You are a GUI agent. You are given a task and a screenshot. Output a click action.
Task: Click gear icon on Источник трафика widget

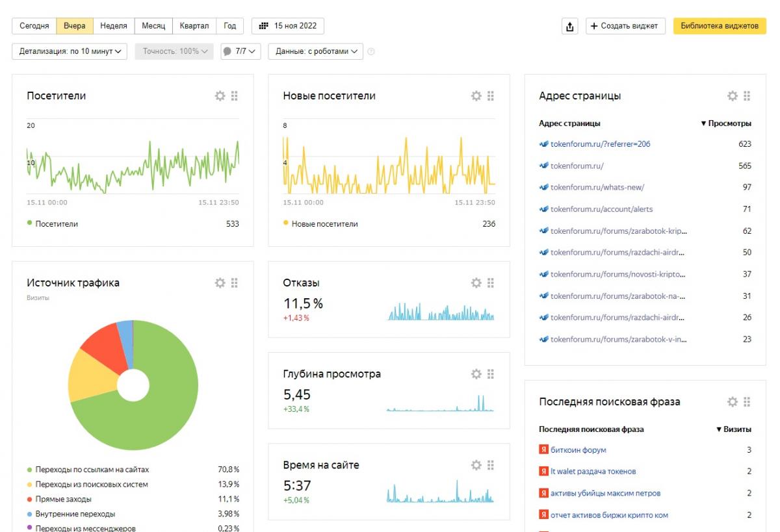tap(220, 283)
